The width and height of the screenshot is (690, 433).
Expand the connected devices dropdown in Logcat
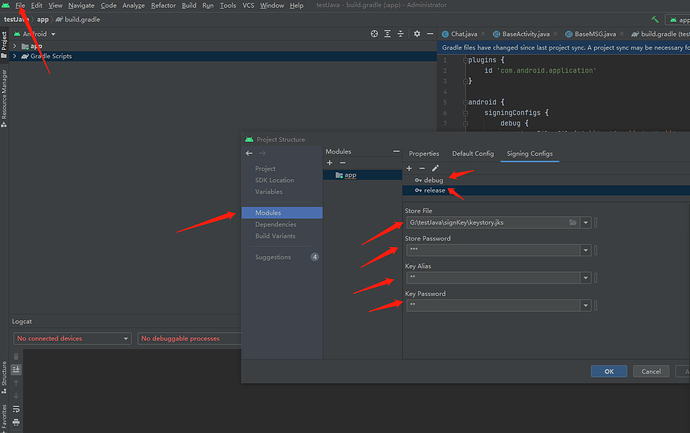coord(125,339)
